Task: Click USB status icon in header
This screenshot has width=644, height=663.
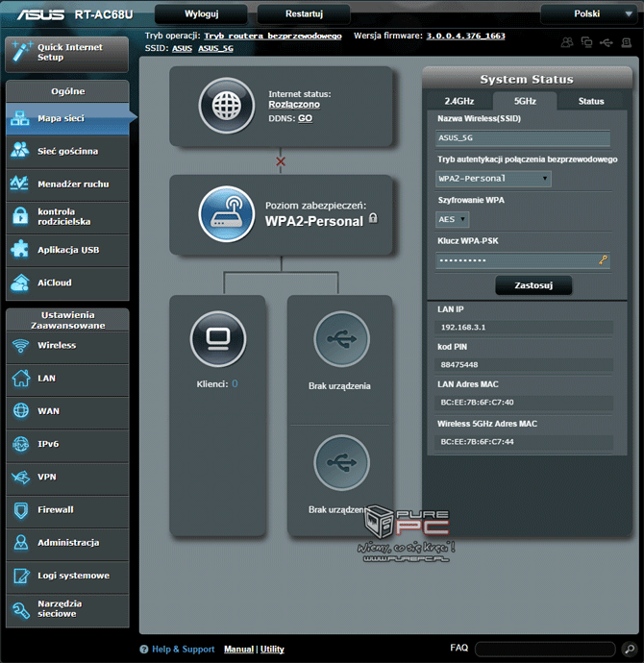Action: tap(607, 42)
